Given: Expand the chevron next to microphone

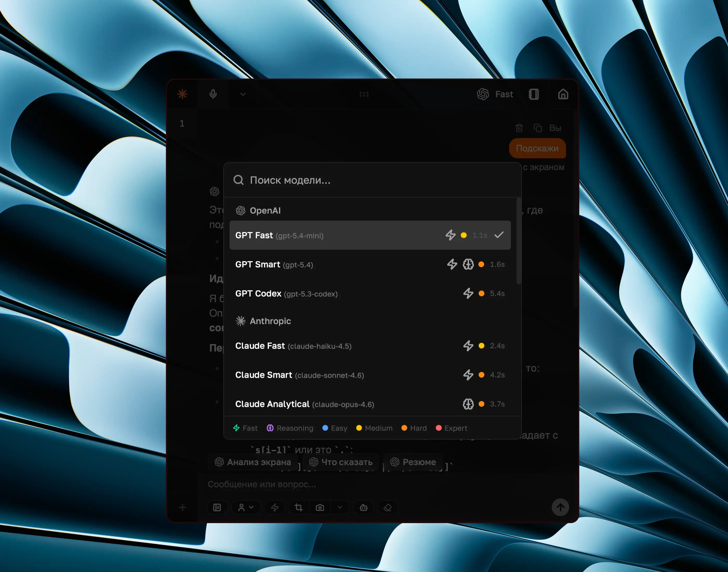Looking at the screenshot, I should pyautogui.click(x=243, y=94).
